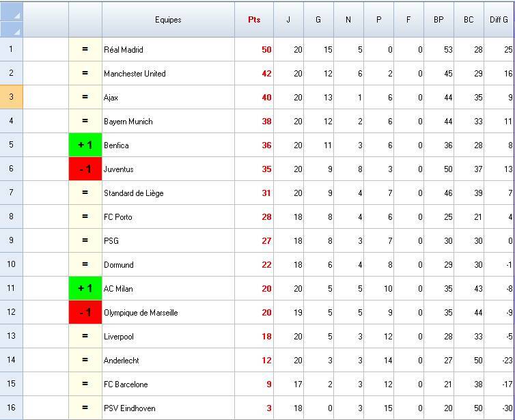
Task: Click the equals sign next to Réal Madrid
Action: 85,49
